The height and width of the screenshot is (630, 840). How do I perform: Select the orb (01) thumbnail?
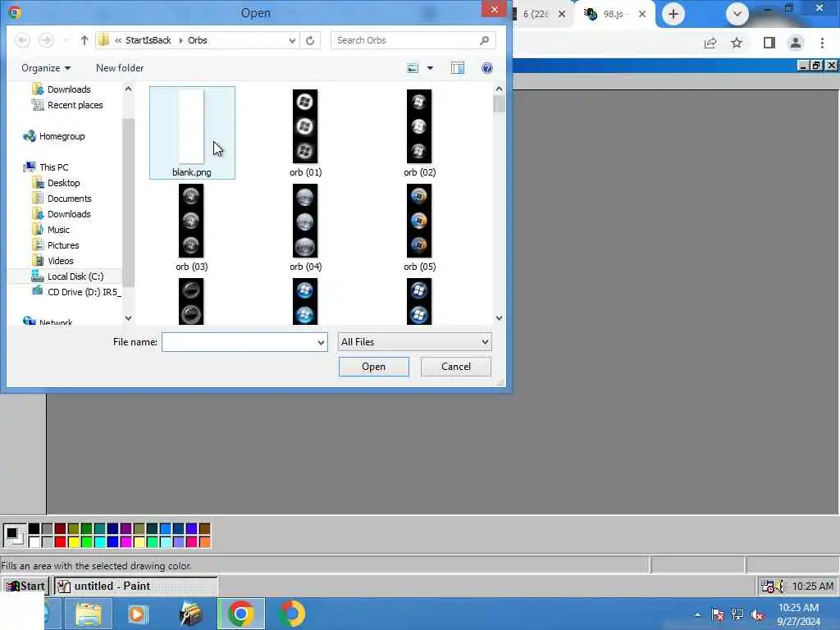coord(305,126)
